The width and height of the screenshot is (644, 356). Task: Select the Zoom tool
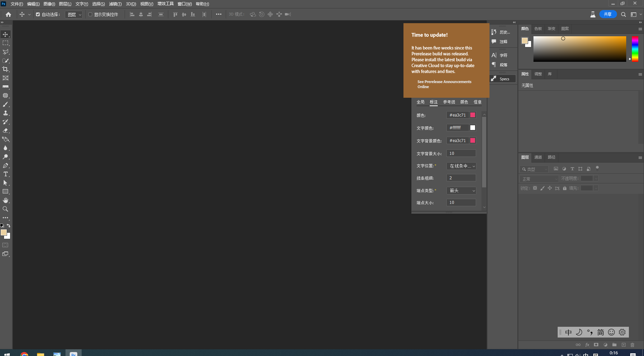pyautogui.click(x=5, y=209)
